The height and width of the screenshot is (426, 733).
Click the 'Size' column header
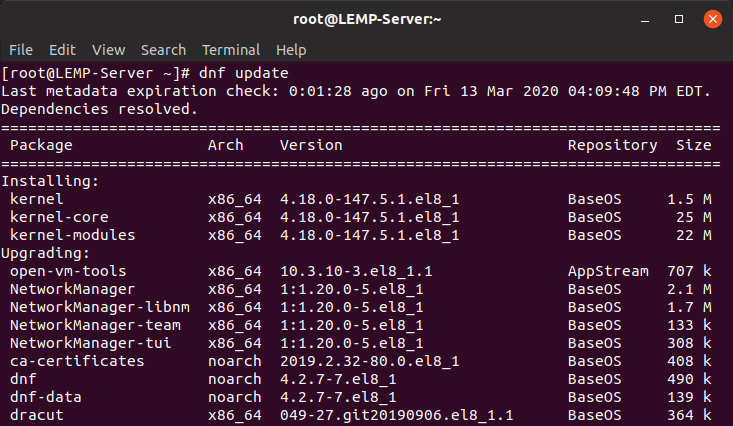coord(694,145)
